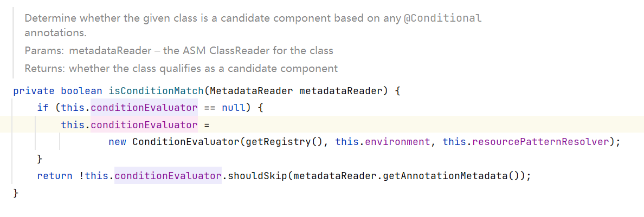Click the Params line in the doc comment
The height and width of the screenshot is (217, 644).
tap(179, 51)
